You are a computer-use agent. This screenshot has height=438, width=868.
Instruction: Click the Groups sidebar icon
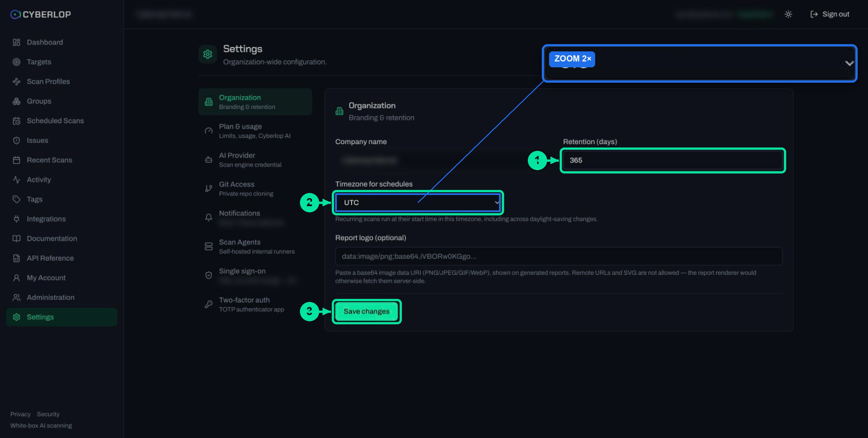pyautogui.click(x=16, y=101)
